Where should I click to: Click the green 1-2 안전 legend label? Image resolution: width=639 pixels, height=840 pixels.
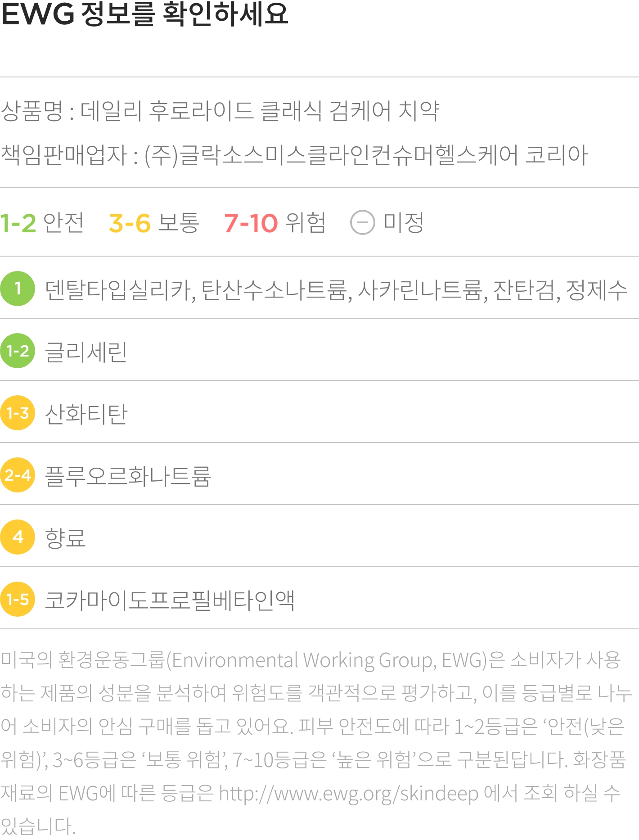[42, 223]
